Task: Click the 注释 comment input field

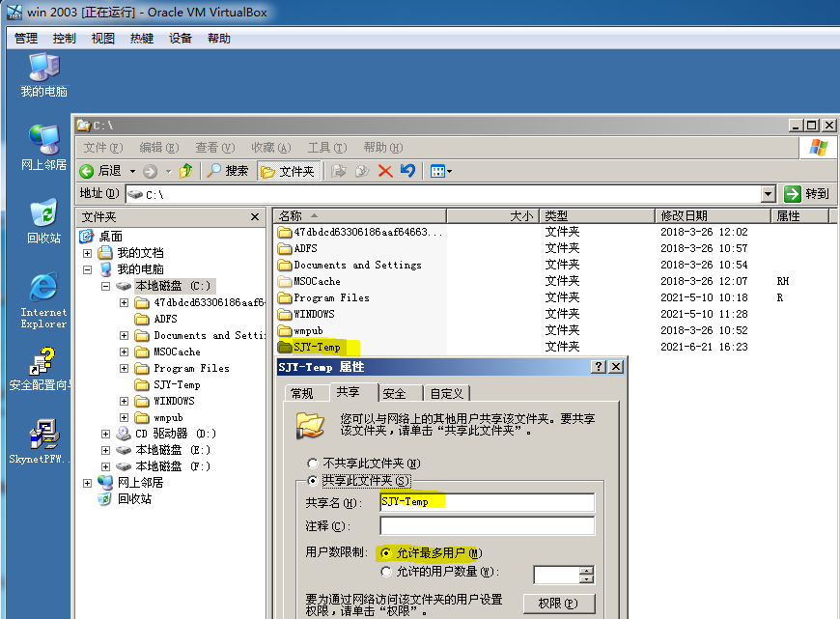Action: click(487, 525)
